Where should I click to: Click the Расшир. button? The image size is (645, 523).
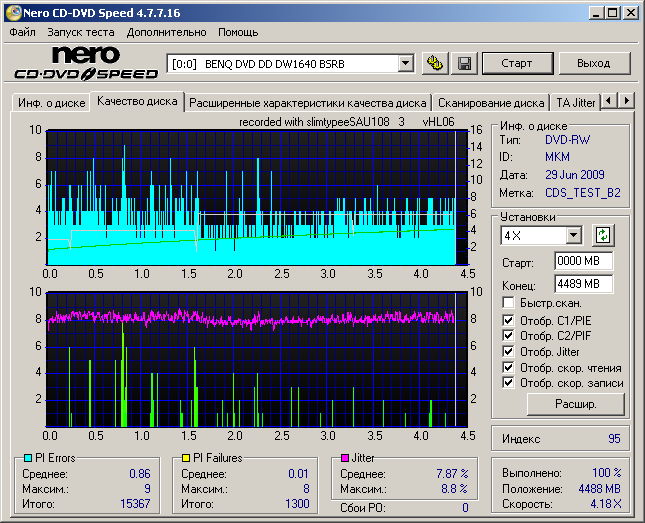pyautogui.click(x=575, y=404)
